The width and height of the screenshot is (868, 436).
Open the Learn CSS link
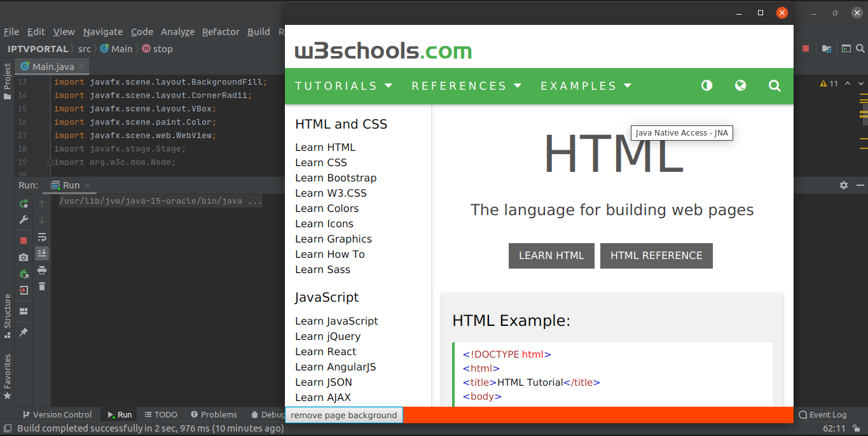point(321,162)
